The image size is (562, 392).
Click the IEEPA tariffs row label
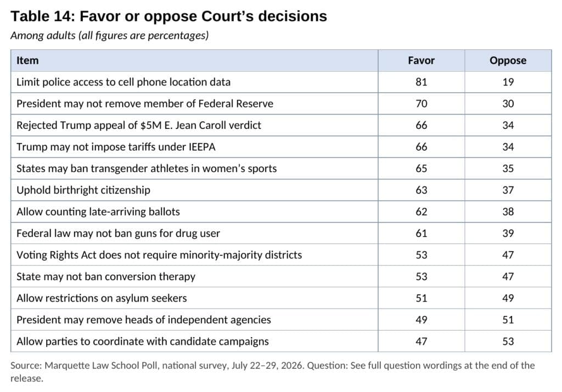point(116,147)
